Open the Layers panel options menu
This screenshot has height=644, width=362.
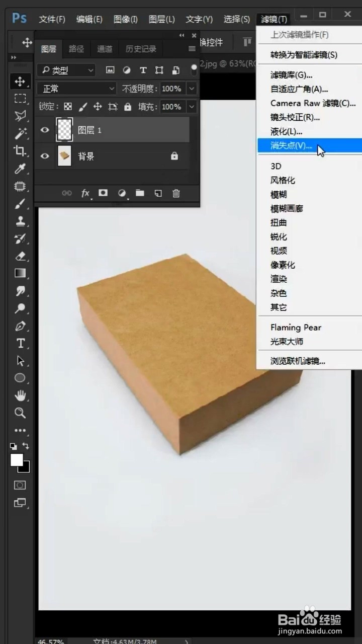(x=192, y=49)
